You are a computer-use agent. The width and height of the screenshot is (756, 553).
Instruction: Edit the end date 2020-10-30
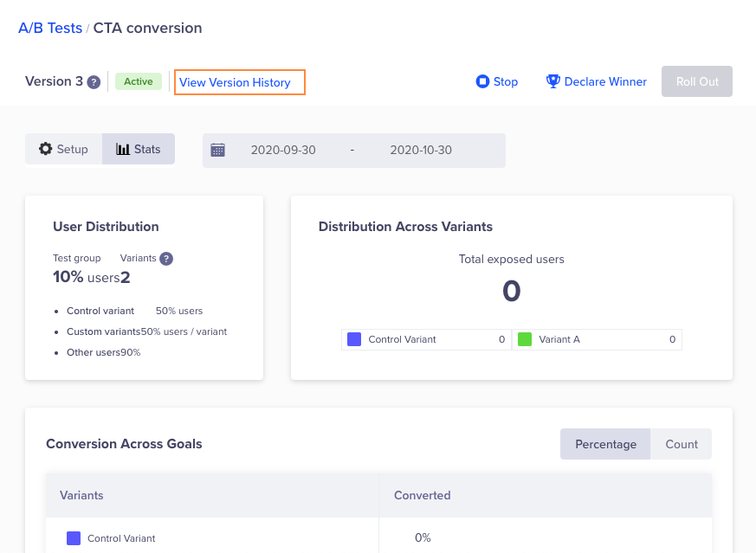click(x=421, y=150)
